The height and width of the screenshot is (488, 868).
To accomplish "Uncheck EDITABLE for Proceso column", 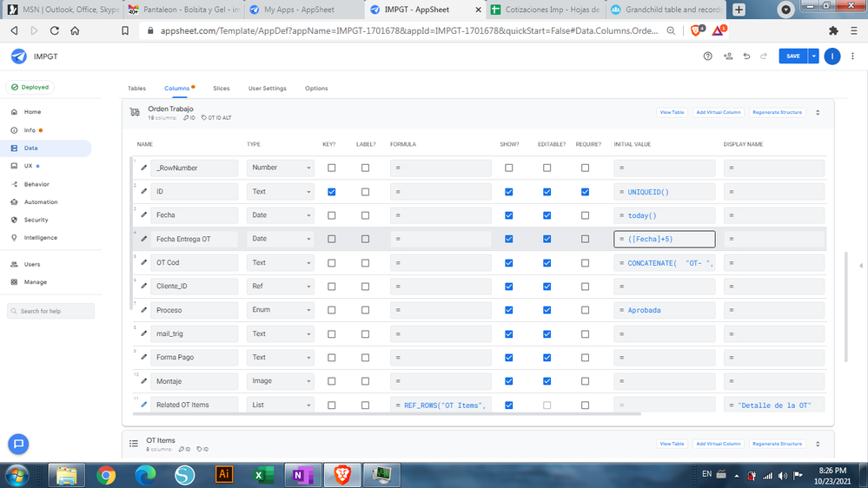I will 547,310.
